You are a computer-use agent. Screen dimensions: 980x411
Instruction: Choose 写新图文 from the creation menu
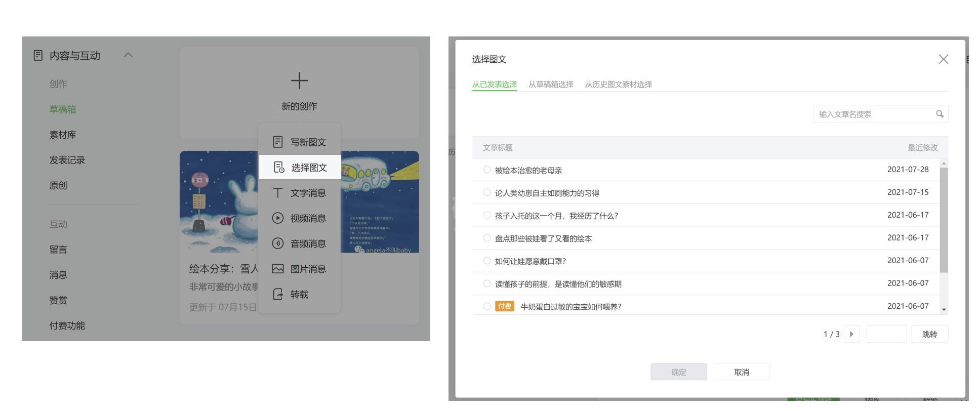299,142
